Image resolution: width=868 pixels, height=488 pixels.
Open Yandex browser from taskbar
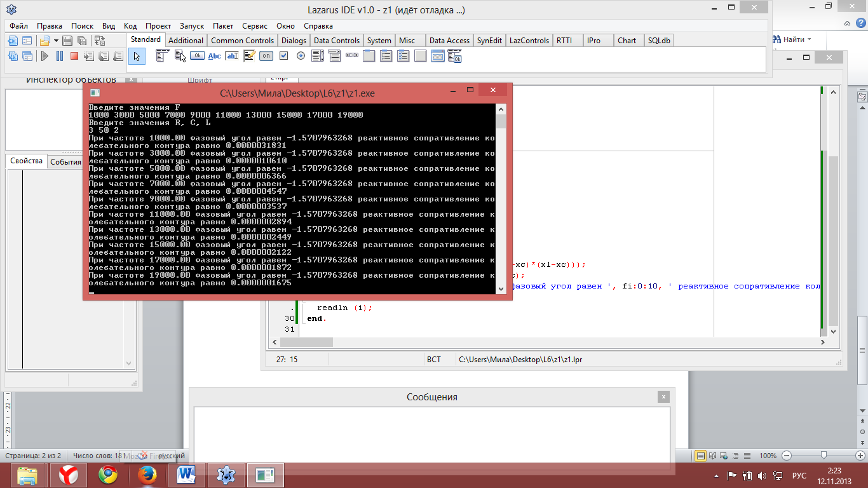(69, 475)
